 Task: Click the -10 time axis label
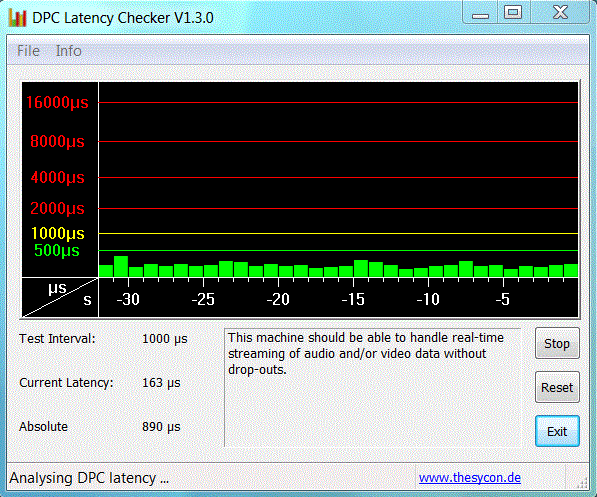[428, 299]
